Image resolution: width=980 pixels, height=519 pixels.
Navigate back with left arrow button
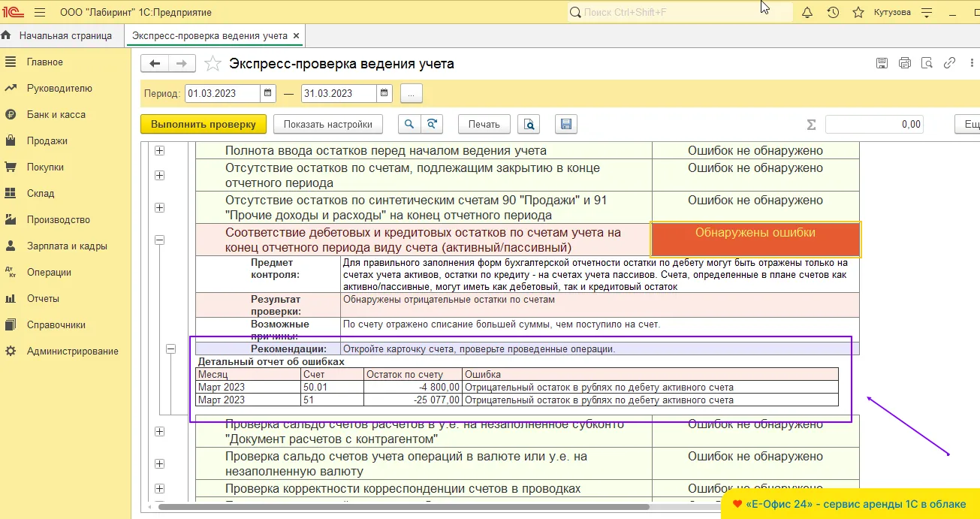155,64
